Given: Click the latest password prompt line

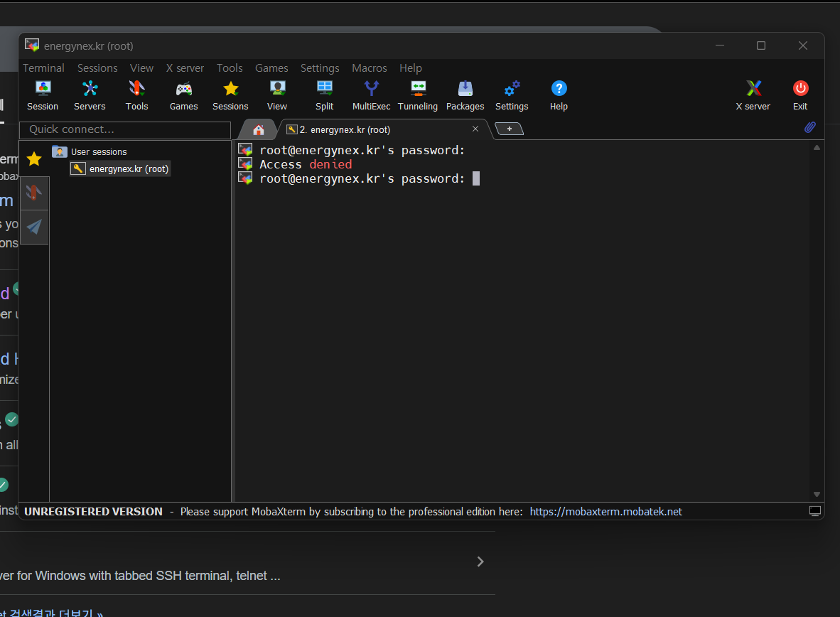Looking at the screenshot, I should [362, 178].
